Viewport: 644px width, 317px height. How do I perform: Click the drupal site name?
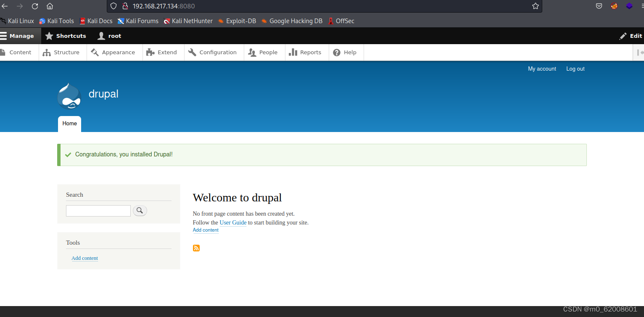pyautogui.click(x=103, y=94)
